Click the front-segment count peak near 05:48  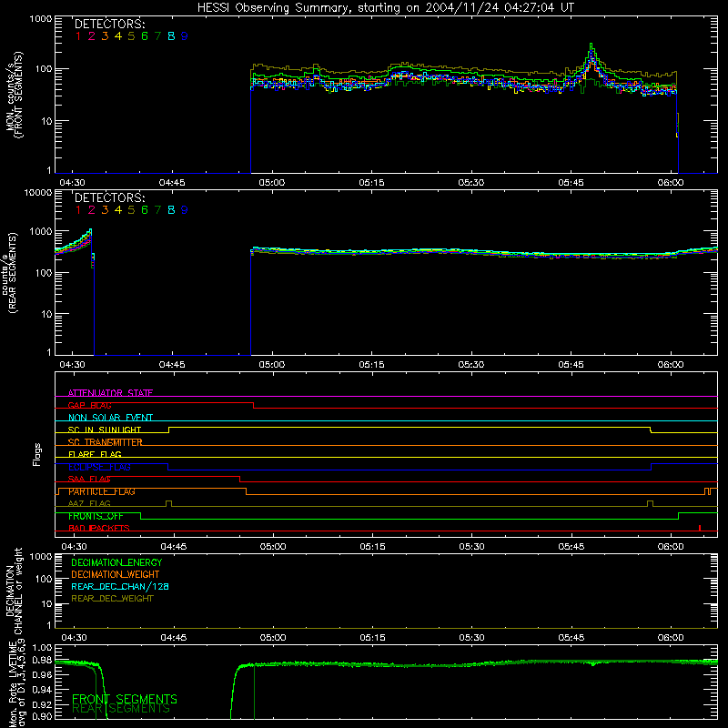(x=591, y=45)
